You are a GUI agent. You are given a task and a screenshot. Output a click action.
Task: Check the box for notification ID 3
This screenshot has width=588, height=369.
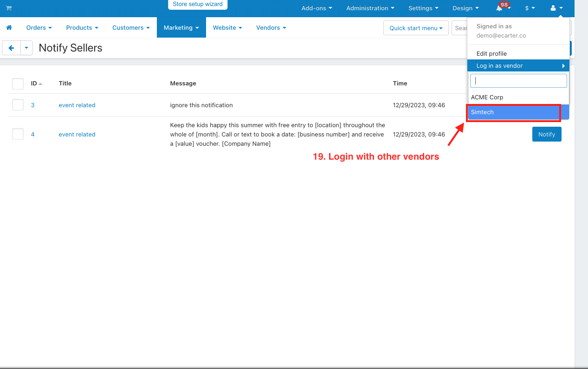18,105
